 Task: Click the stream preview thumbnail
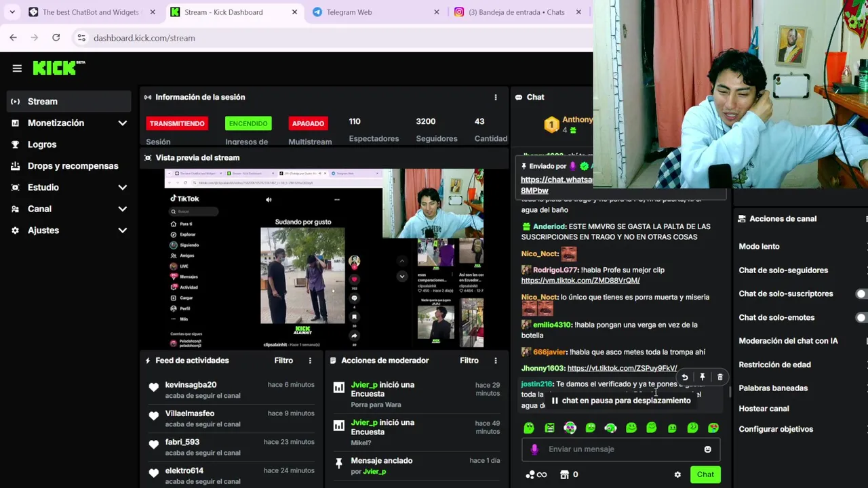(324, 258)
